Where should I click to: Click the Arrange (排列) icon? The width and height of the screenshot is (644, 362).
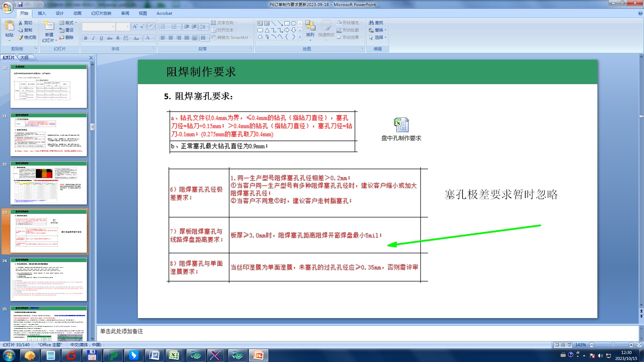coord(310,26)
